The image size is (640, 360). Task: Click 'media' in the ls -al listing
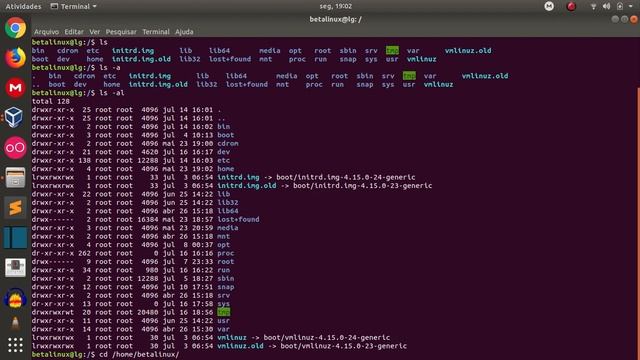pyautogui.click(x=228, y=228)
